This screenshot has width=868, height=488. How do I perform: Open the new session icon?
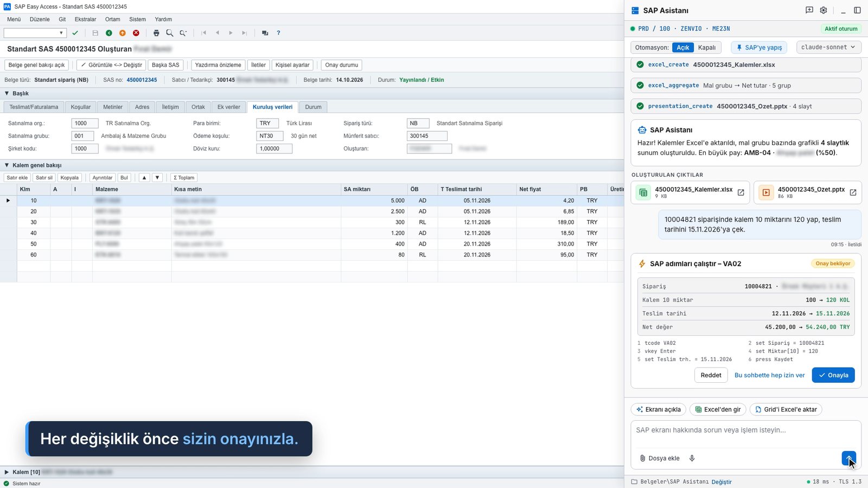pos(265,33)
